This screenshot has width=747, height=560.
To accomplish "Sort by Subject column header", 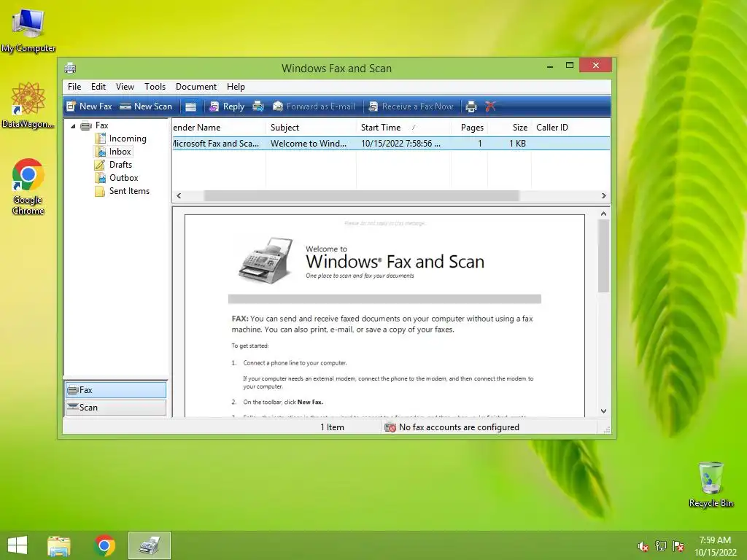I will pos(311,128).
